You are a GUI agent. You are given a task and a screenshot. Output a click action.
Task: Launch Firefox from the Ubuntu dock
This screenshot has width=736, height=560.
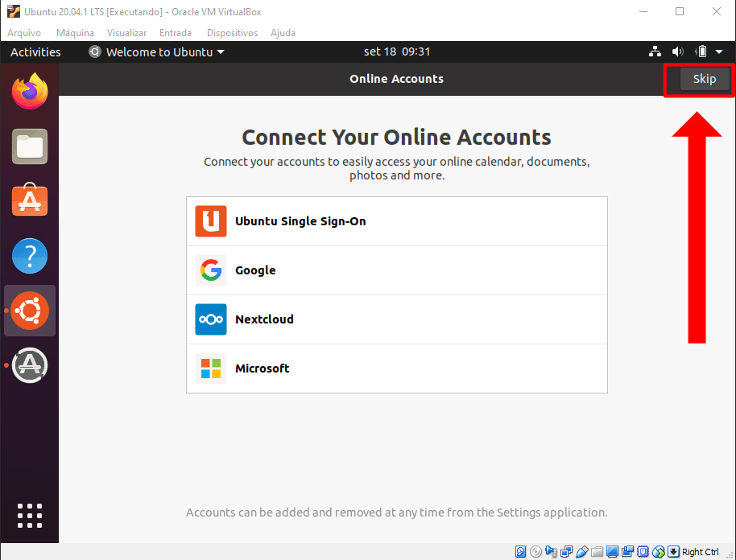[30, 92]
